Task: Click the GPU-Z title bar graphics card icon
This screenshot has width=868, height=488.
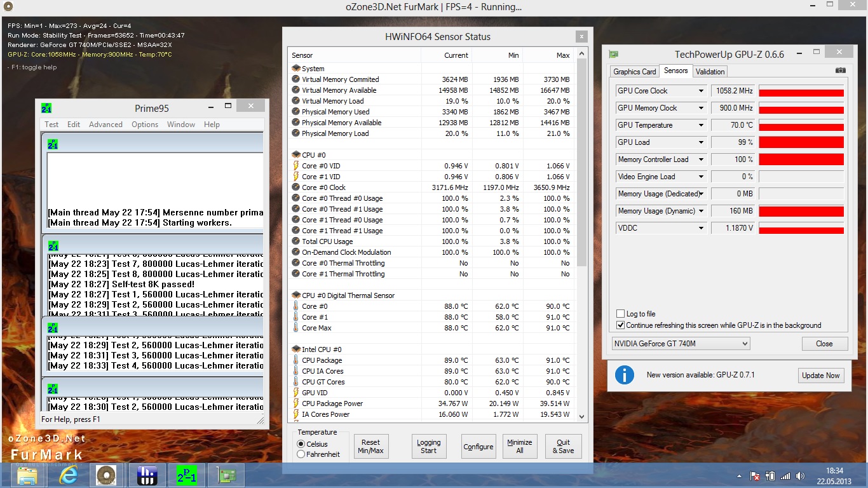Action: pos(614,55)
